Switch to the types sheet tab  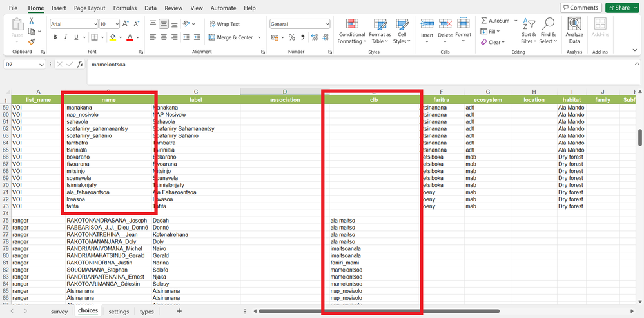tap(146, 312)
